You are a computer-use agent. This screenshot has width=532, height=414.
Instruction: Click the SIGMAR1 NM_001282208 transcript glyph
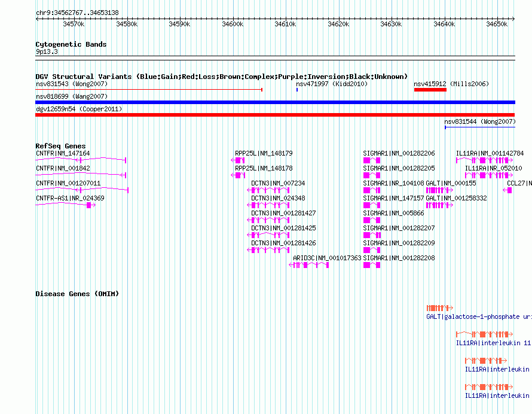pos(372,265)
